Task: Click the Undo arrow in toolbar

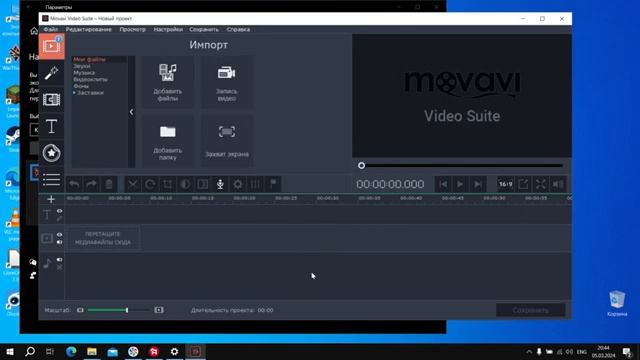Action: pyautogui.click(x=74, y=184)
